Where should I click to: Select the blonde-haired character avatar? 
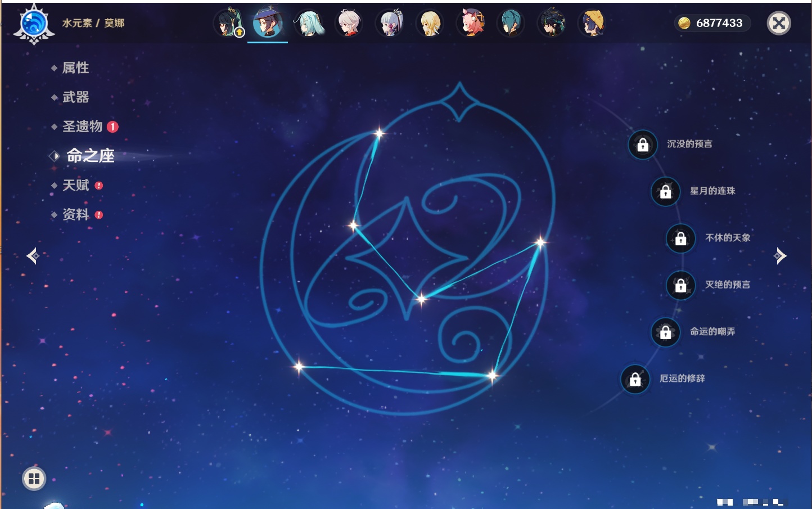430,23
